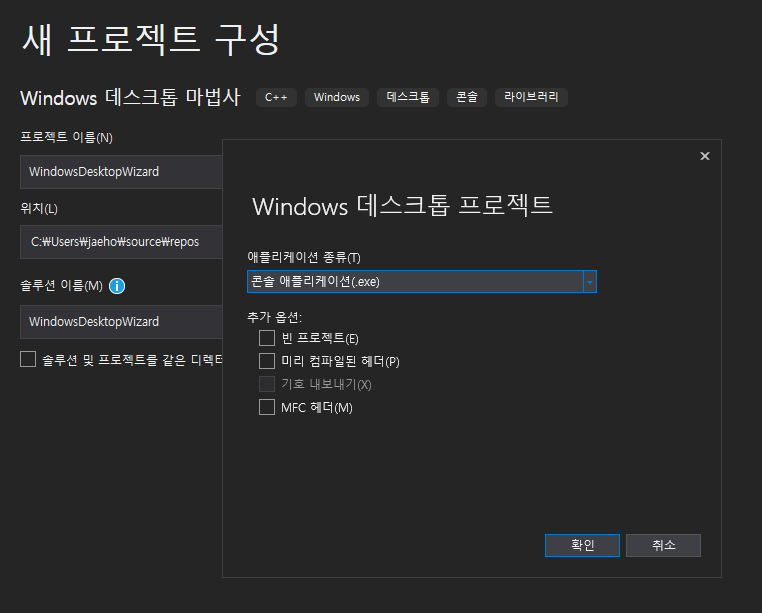Viewport: 762px width, 613px height.
Task: Open the application type dropdown arrow
Action: [589, 282]
